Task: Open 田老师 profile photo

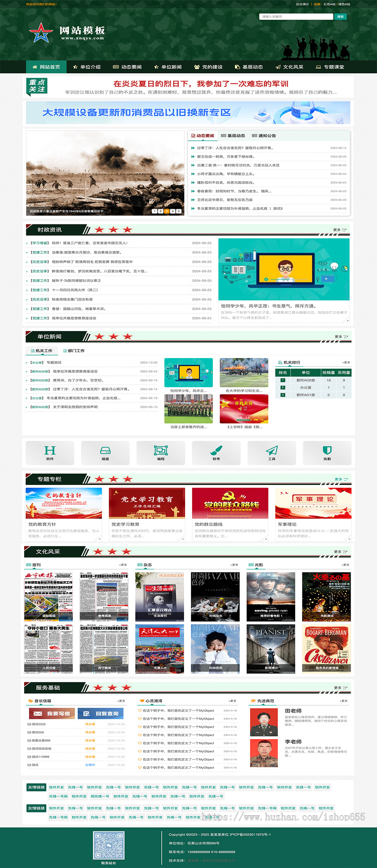Action: [x=264, y=722]
